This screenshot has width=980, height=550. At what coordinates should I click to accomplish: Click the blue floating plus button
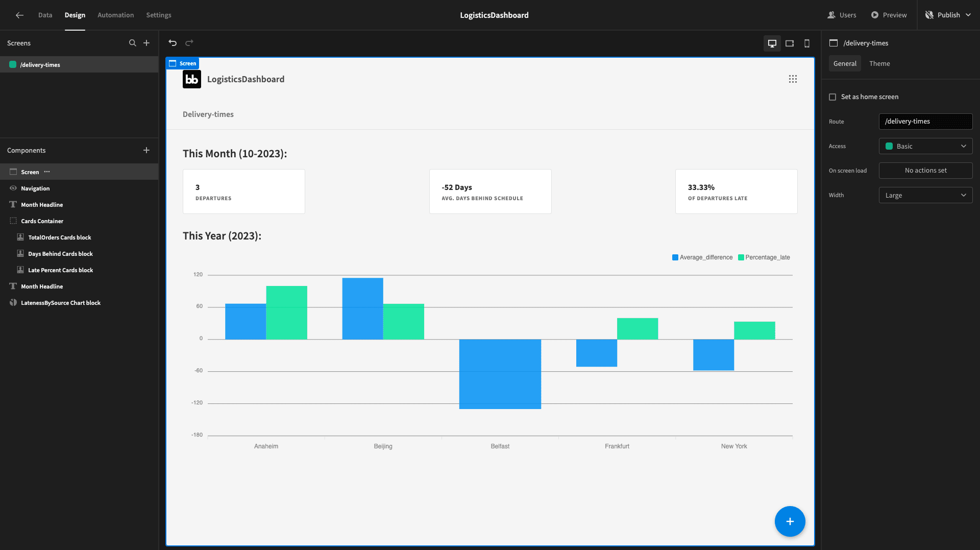coord(790,521)
